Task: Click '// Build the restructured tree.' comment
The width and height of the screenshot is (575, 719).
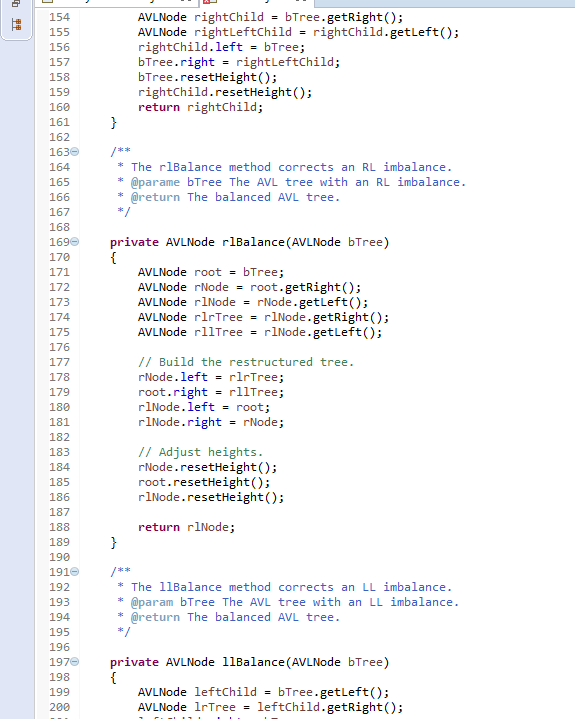Action: click(x=246, y=362)
